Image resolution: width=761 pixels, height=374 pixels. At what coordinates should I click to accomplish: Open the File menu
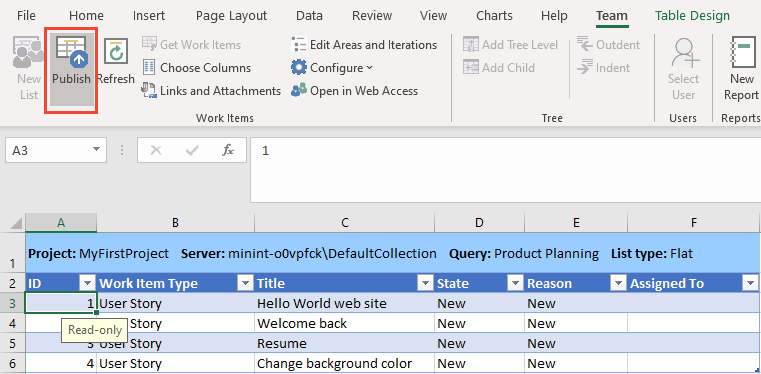click(26, 16)
